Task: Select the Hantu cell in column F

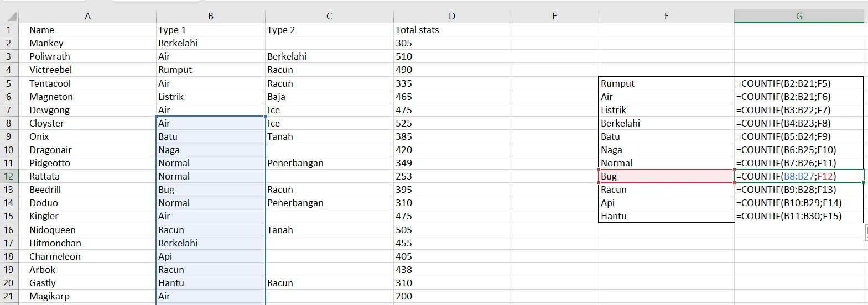Action: [x=667, y=216]
